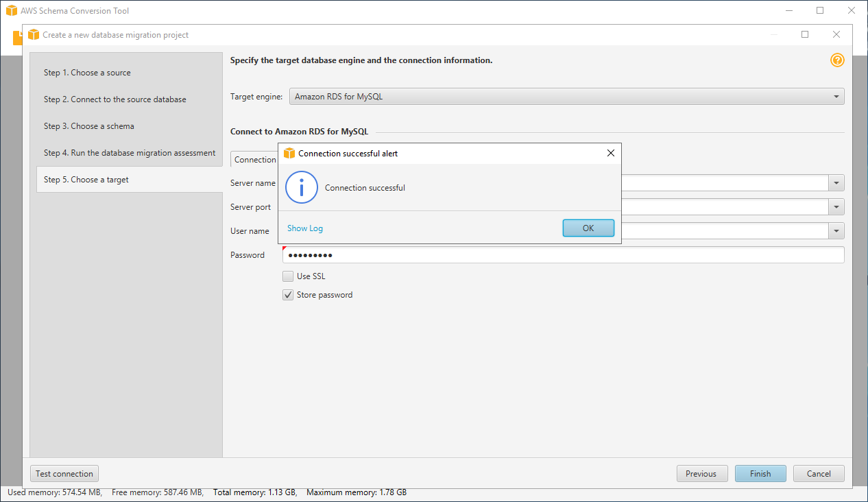The image size is (868, 502).
Task: Open the User name dropdown arrow
Action: (x=836, y=231)
